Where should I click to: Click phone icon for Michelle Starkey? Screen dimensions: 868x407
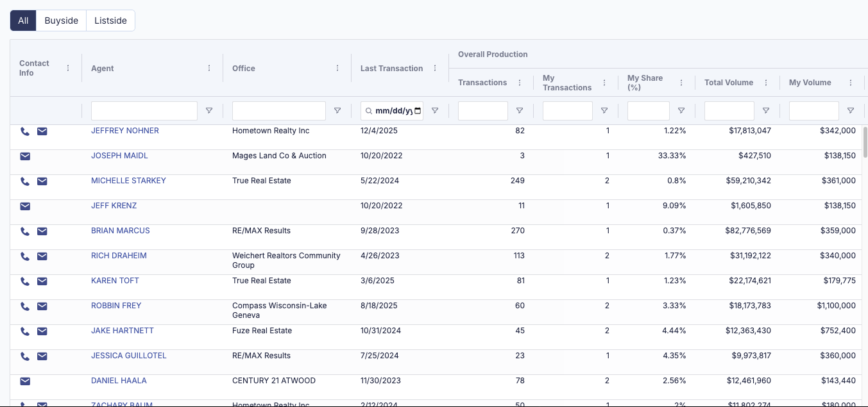(x=25, y=181)
